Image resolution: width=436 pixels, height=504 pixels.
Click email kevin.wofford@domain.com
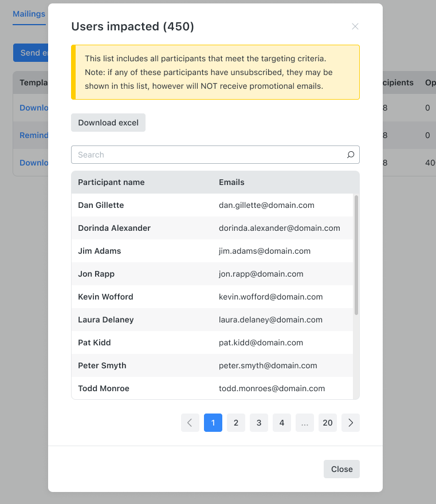point(271,297)
